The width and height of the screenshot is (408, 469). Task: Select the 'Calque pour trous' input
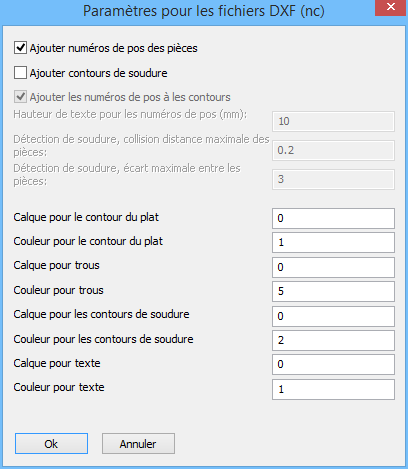pyautogui.click(x=333, y=267)
